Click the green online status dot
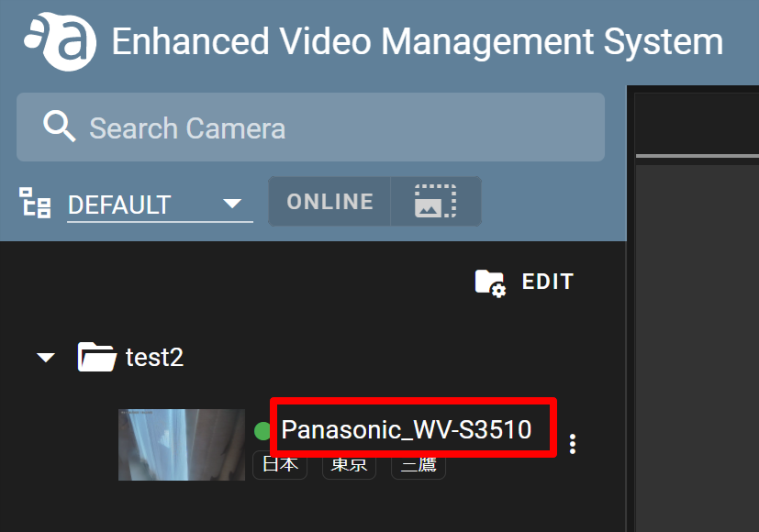759x532 pixels. [262, 430]
